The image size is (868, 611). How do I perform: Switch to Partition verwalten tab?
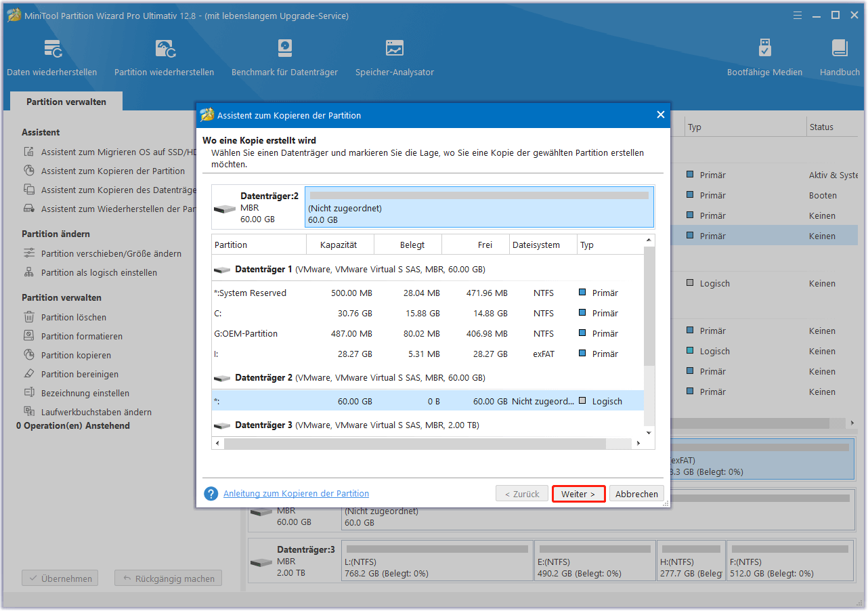(x=66, y=102)
